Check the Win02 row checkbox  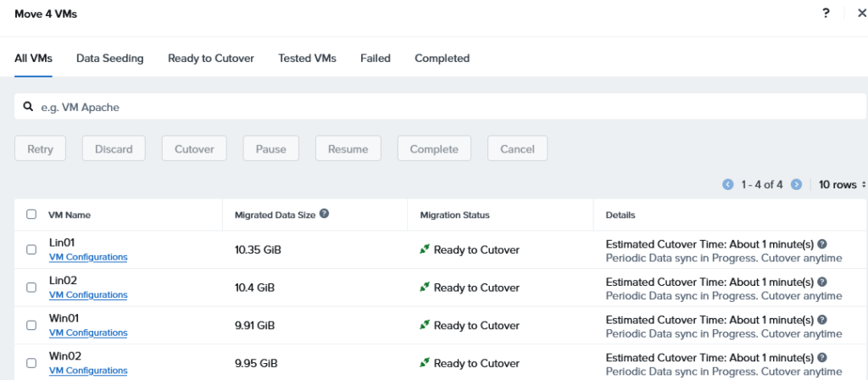31,363
